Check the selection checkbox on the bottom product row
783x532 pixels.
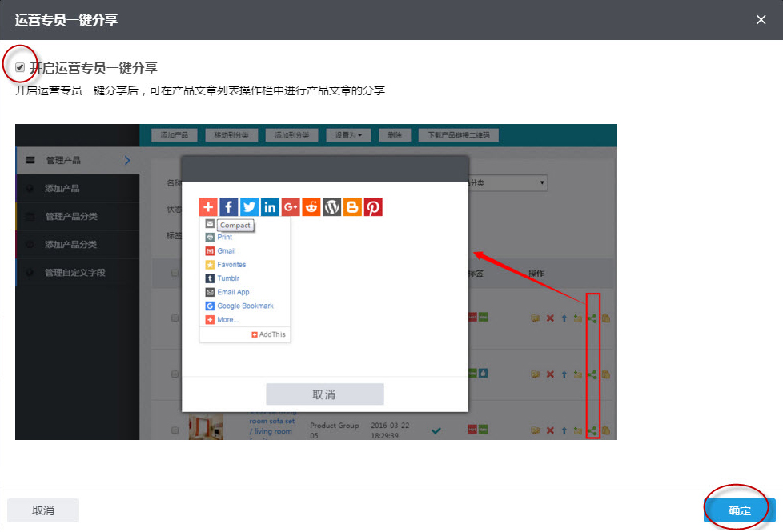coord(175,430)
